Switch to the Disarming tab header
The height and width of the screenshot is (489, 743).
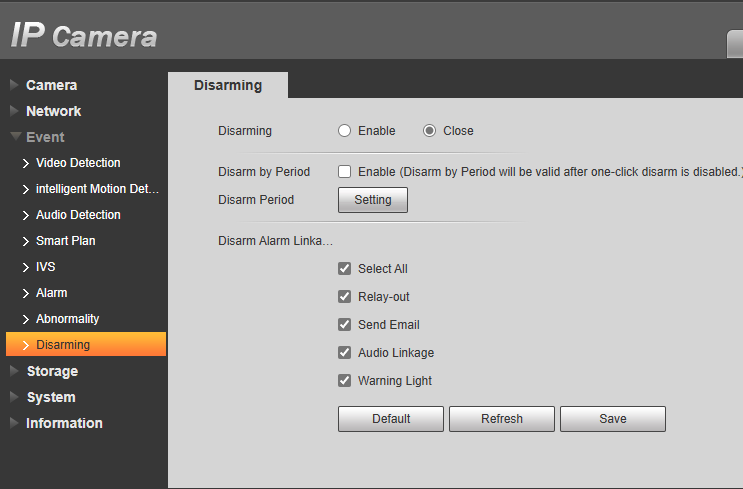tap(228, 85)
